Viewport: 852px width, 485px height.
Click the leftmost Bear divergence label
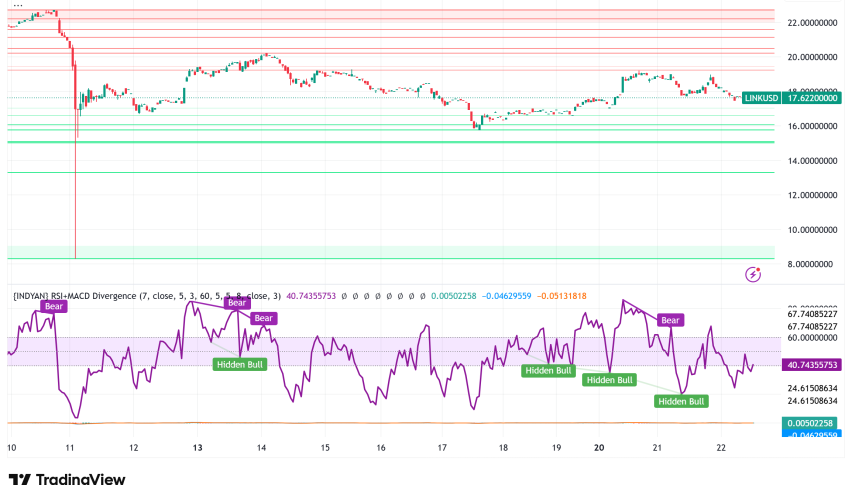[54, 306]
